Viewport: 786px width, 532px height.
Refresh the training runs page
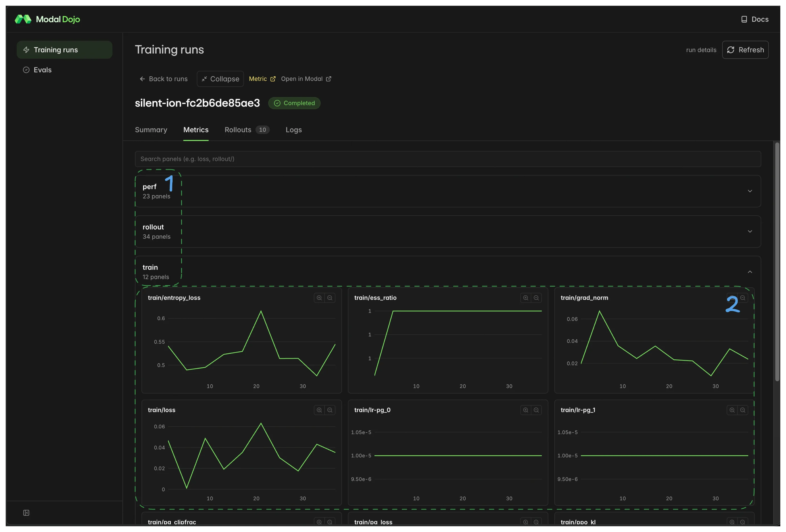point(745,50)
